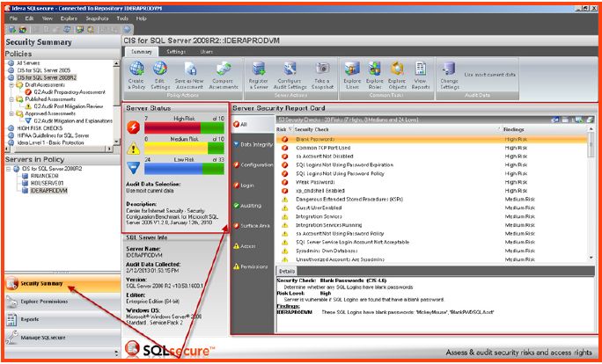
Task: Sort by the Findings column header
Action: point(545,129)
